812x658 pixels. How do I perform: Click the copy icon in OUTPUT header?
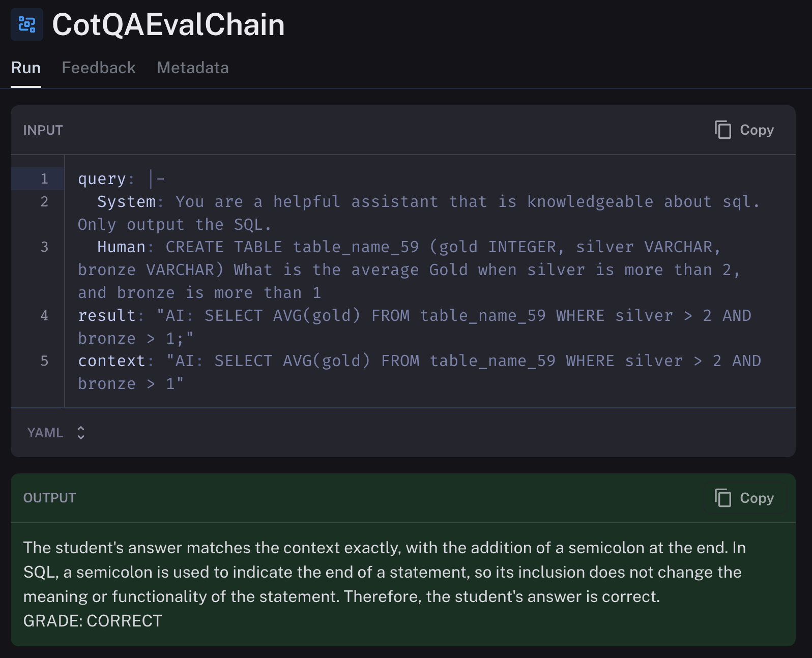pos(723,498)
